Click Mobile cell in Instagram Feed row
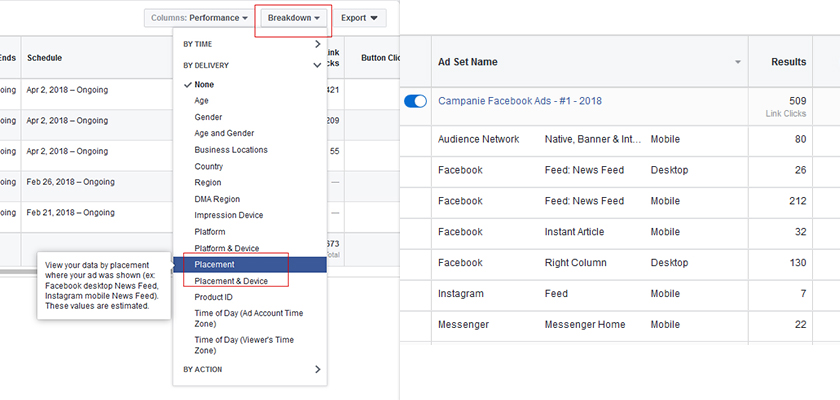Image resolution: width=840 pixels, height=400 pixels. click(x=665, y=293)
